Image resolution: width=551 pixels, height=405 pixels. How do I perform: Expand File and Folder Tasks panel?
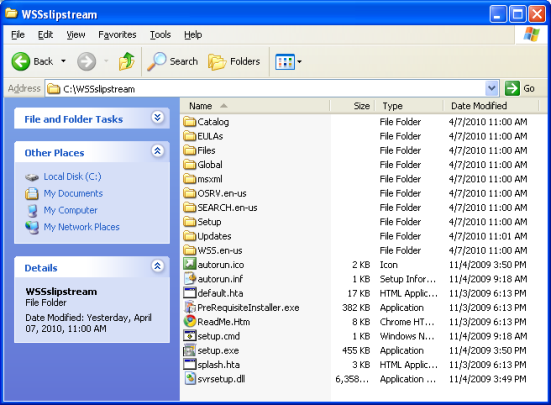click(157, 117)
